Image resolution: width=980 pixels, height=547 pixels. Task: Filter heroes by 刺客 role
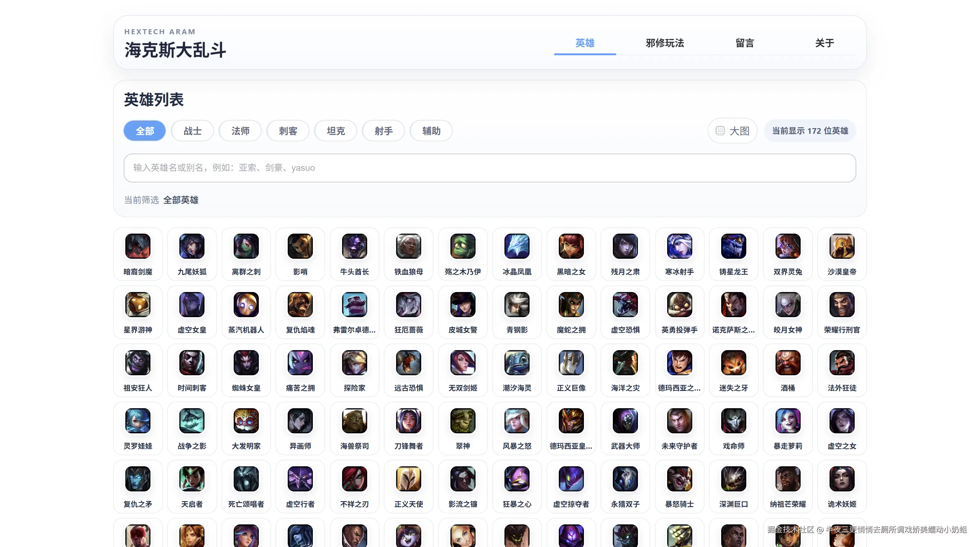(x=288, y=131)
